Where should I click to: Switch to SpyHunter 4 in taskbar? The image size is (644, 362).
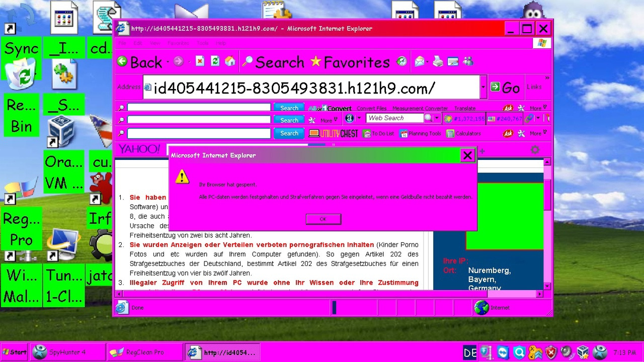(x=68, y=352)
